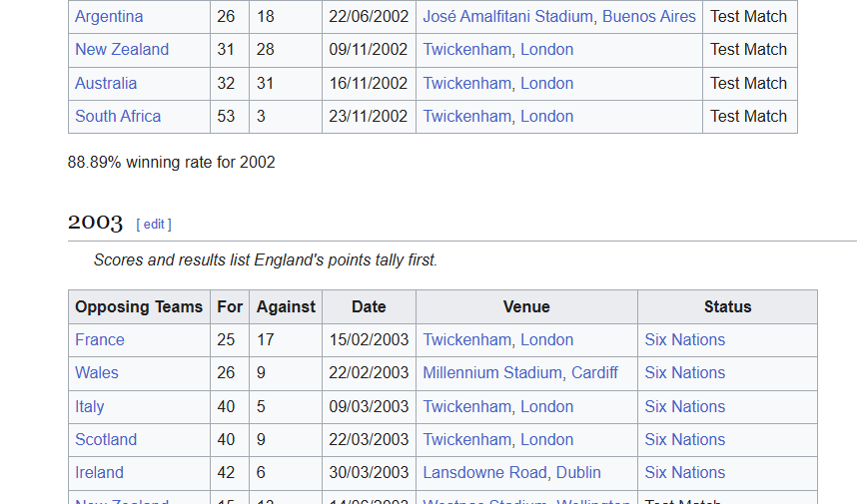Viewport: 857px width, 504px height.
Task: Open the South Africa team link
Action: click(x=118, y=117)
